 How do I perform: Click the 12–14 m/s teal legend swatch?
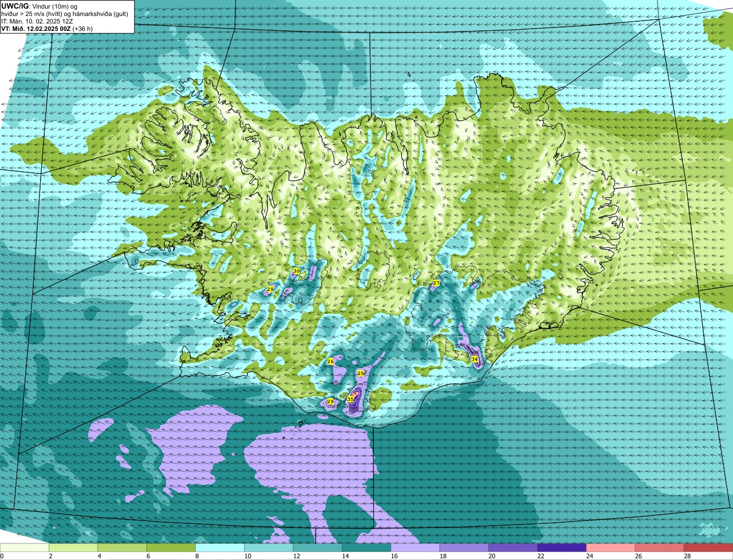tap(318, 548)
